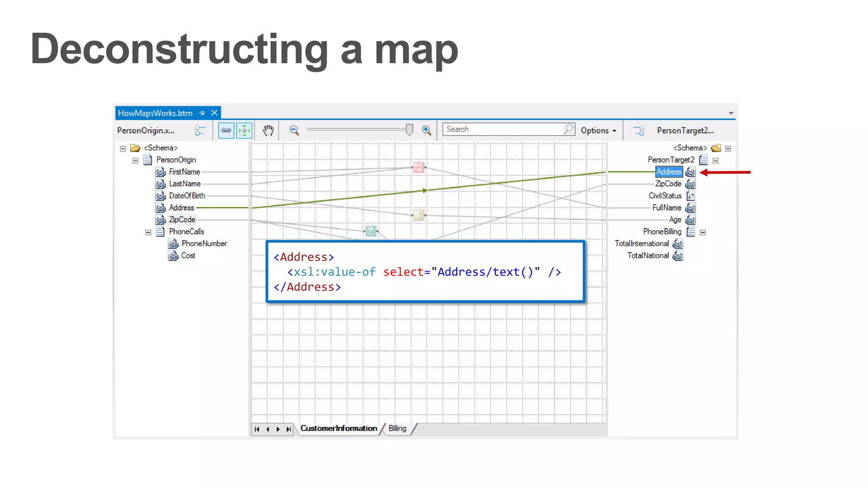Click the zoom in magnifier icon
Viewport: 868px width, 488px height.
[426, 130]
